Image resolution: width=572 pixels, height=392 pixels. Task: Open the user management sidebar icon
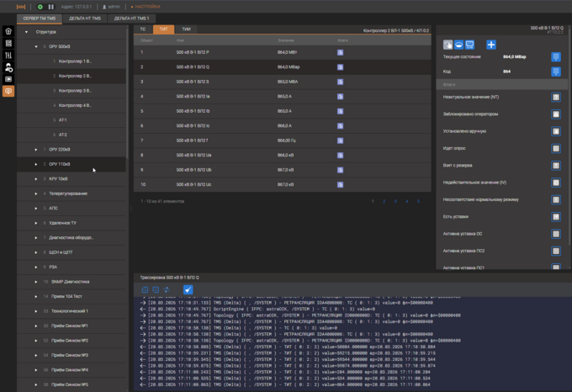(8, 67)
